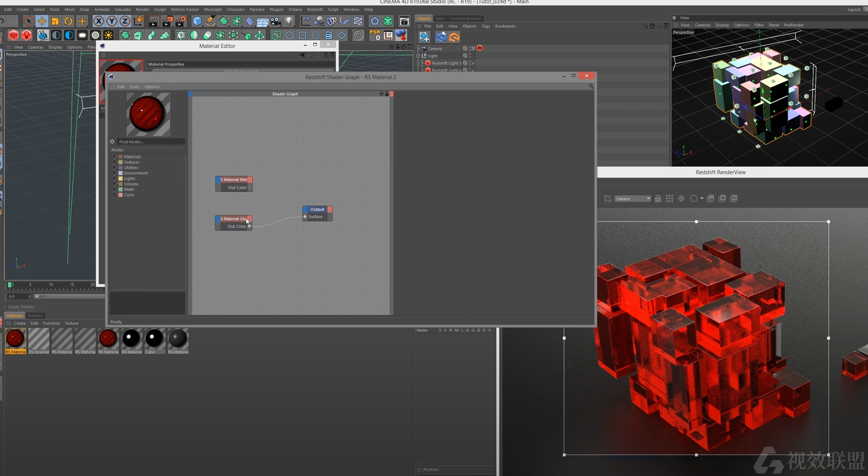Click the Find Nodes search field

point(151,142)
